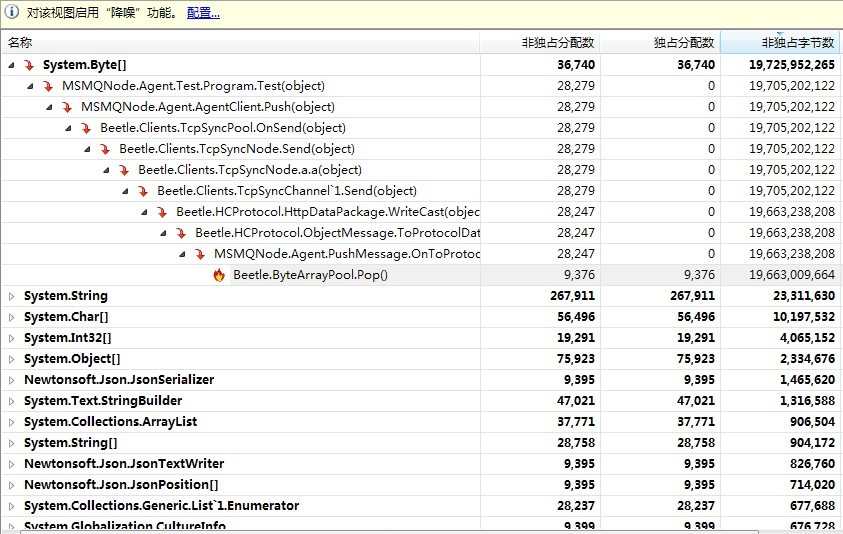The image size is (843, 534).
Task: Click the value 1,316,588 for StringBuilder
Action: [x=807, y=401]
